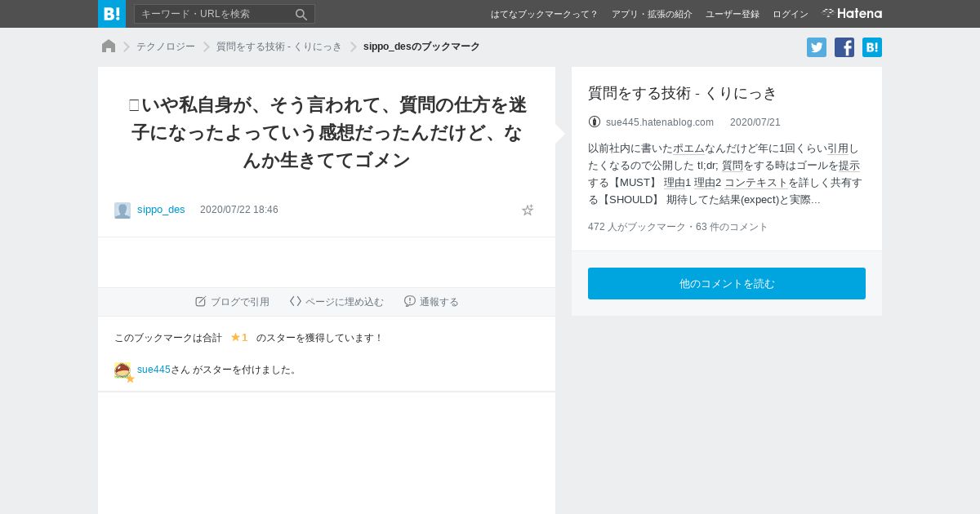Click sippo_des user avatar
980x514 pixels.
point(122,210)
